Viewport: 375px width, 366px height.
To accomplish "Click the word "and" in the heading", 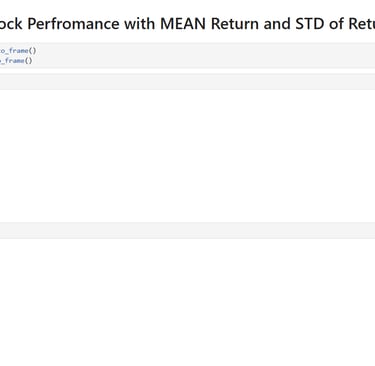I will click(277, 24).
